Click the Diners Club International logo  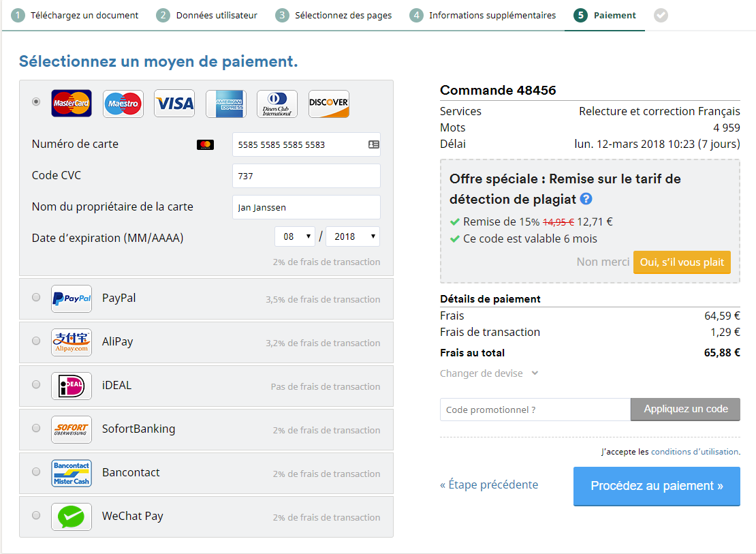pyautogui.click(x=277, y=104)
